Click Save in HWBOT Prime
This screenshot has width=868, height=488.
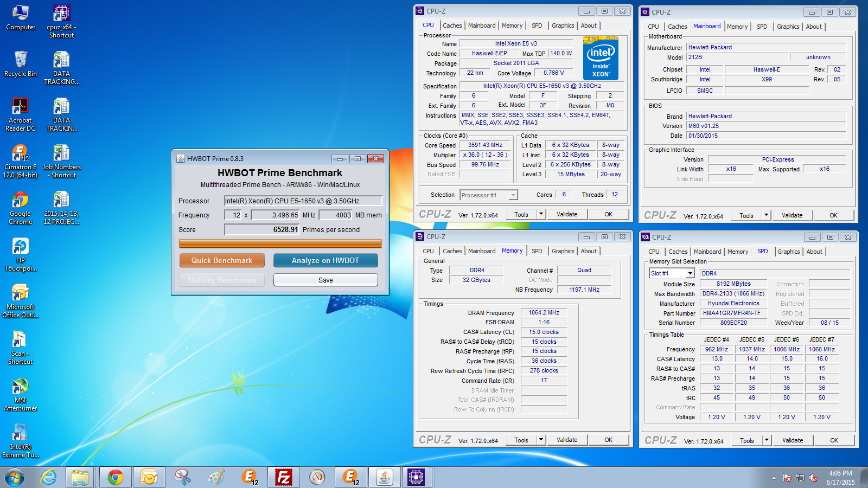(325, 280)
